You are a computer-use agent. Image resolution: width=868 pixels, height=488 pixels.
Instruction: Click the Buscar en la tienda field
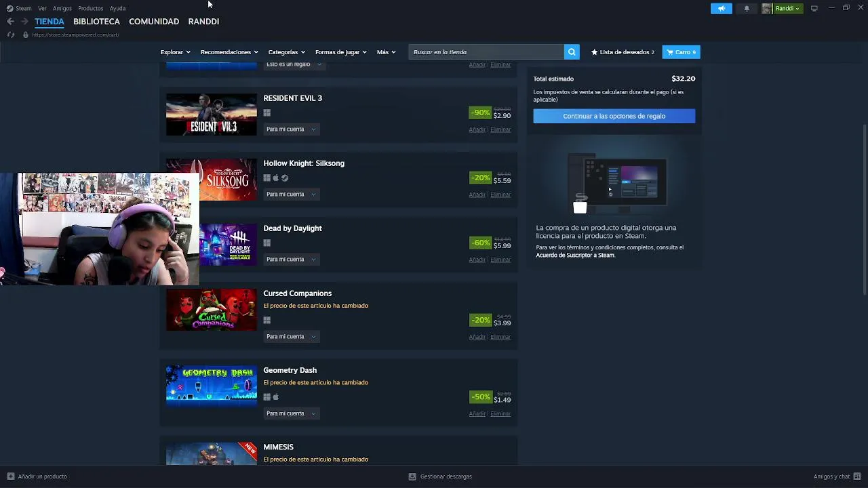coord(486,52)
